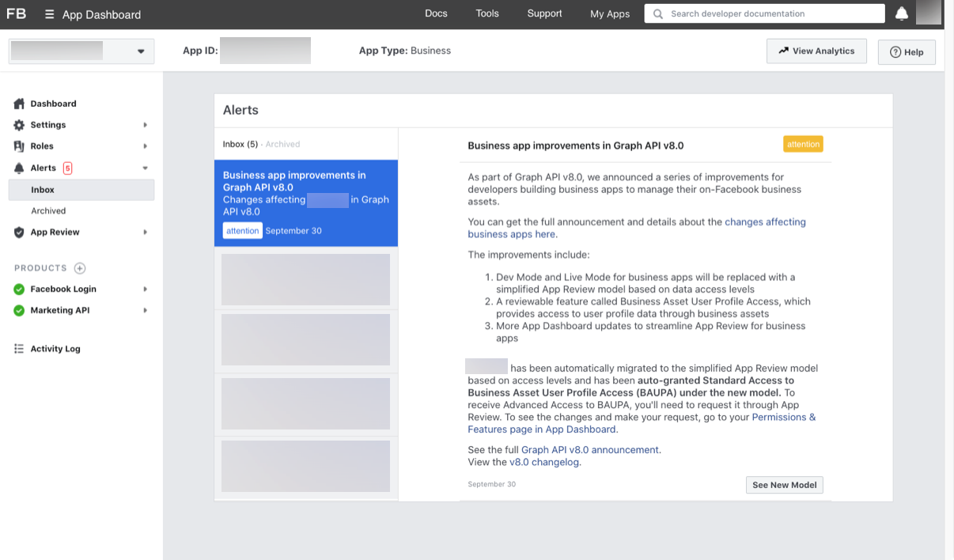
Task: Expand the Settings submenu arrow
Action: point(146,125)
